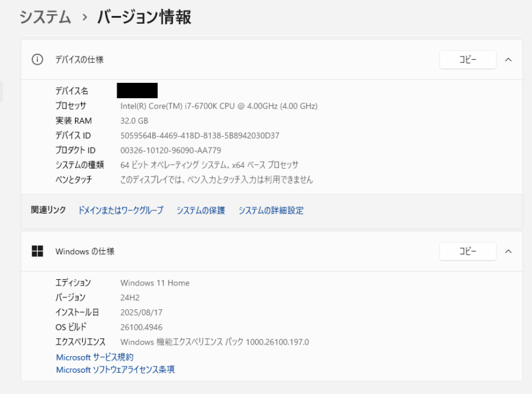Select the デバイス名 label

point(72,90)
